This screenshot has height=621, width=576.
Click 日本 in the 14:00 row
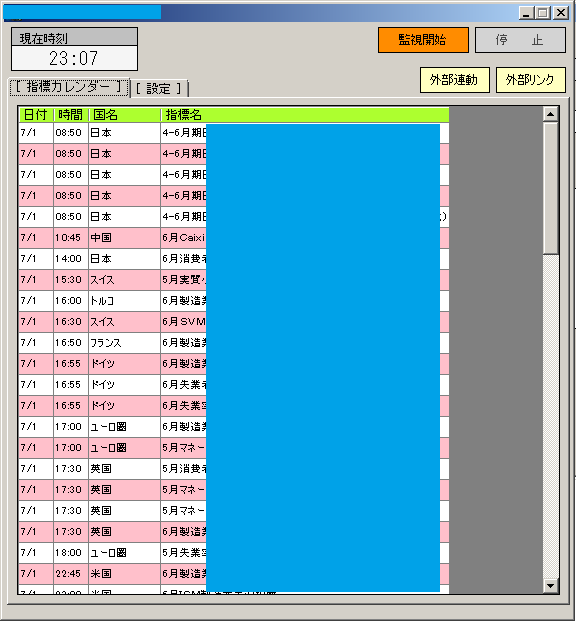coord(124,259)
